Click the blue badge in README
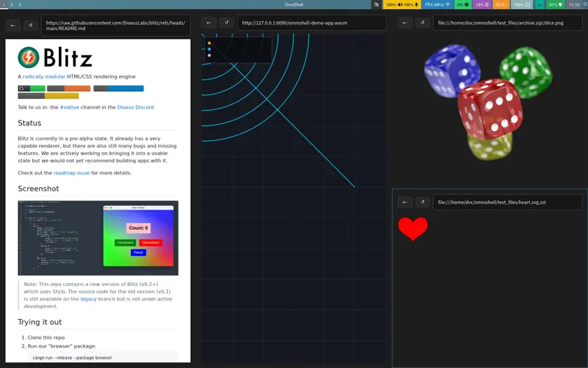 tap(118, 88)
